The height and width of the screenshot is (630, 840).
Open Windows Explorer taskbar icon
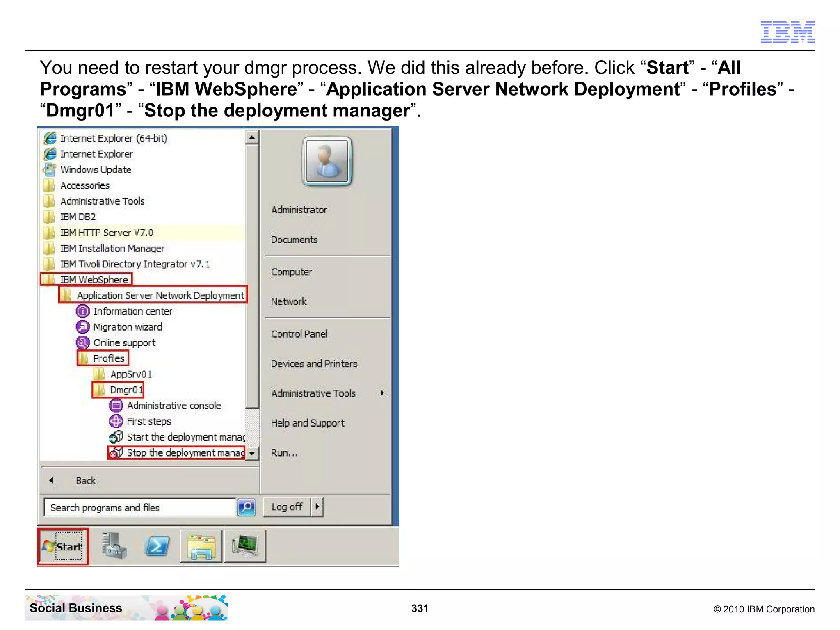click(x=201, y=546)
